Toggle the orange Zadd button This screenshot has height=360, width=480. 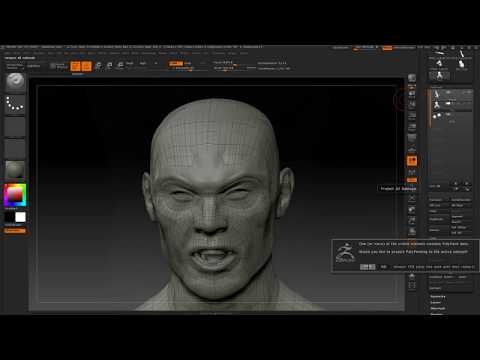coord(176,63)
